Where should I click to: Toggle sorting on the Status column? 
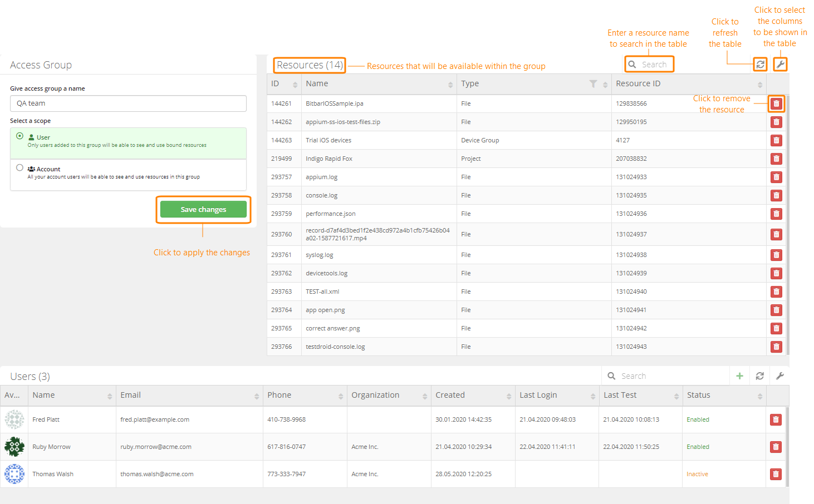(x=759, y=396)
